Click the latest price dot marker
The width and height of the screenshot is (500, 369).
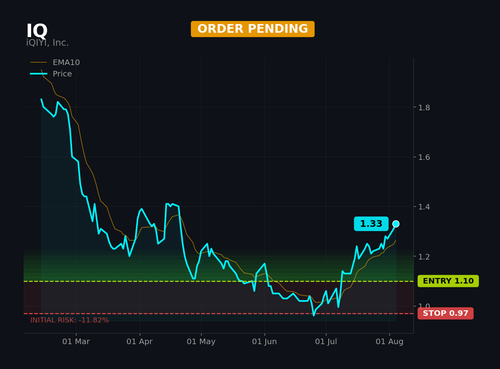pyautogui.click(x=396, y=224)
